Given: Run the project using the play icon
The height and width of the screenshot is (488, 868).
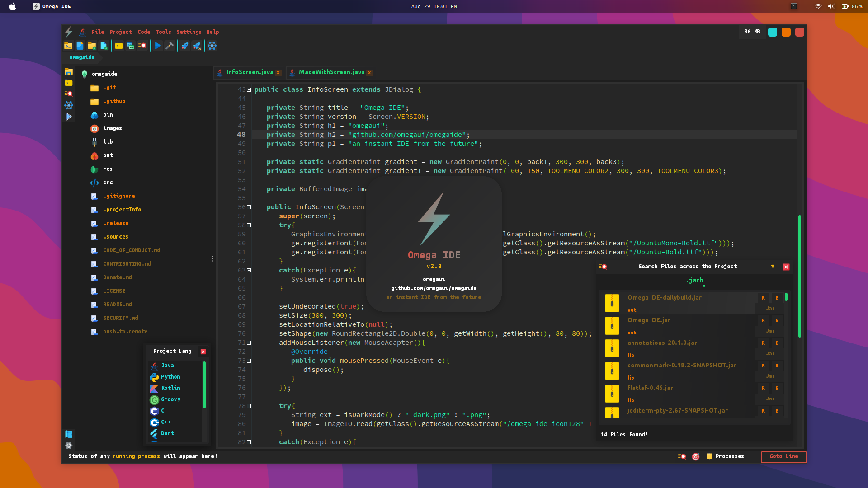Looking at the screenshot, I should click(158, 46).
